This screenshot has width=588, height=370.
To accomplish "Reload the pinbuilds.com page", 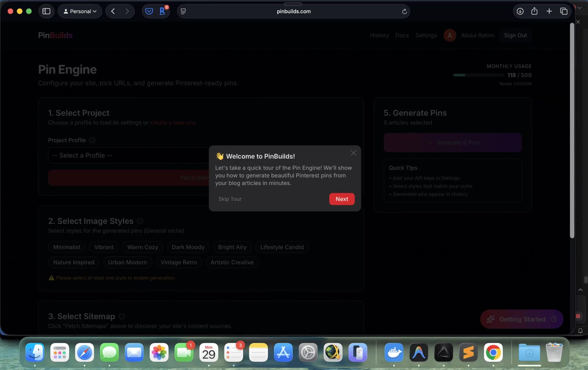I will click(404, 11).
